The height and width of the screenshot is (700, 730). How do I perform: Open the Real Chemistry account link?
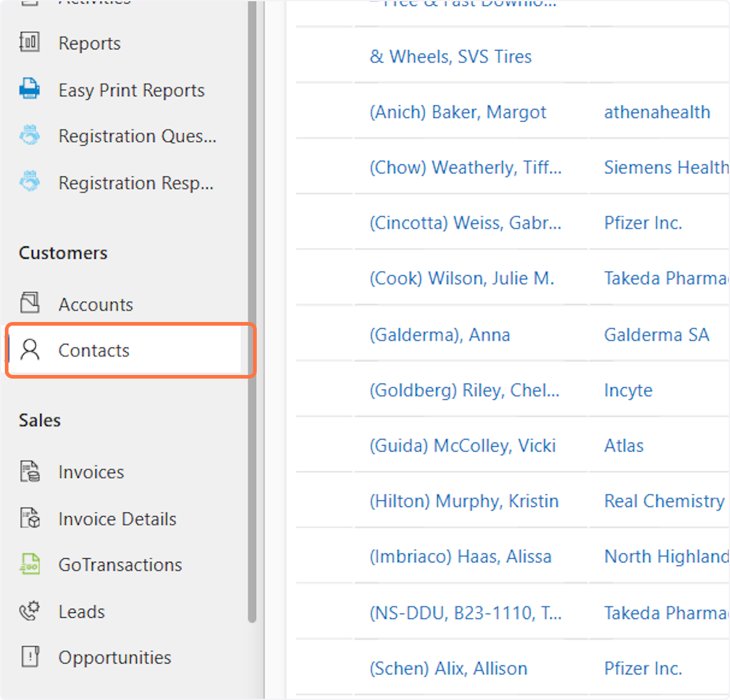click(x=664, y=502)
